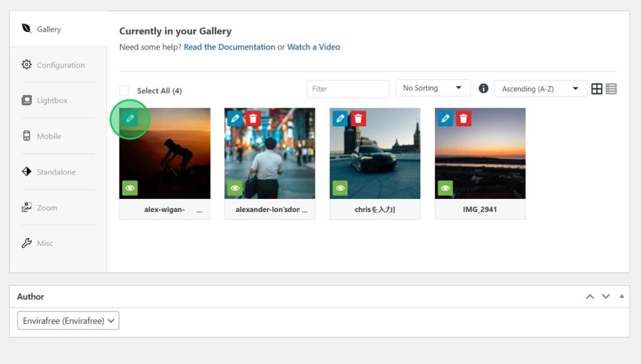Delete the alexander-london image with trash icon
The width and height of the screenshot is (641, 364).
tap(253, 118)
